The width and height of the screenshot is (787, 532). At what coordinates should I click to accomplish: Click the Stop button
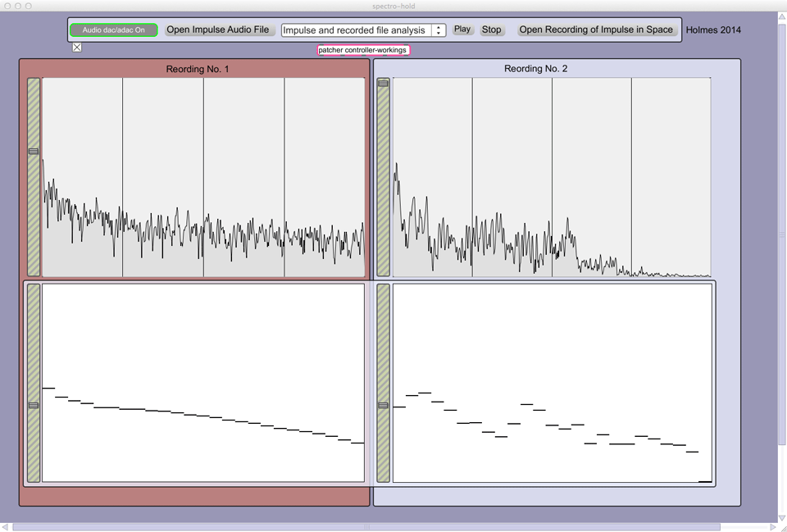click(491, 30)
